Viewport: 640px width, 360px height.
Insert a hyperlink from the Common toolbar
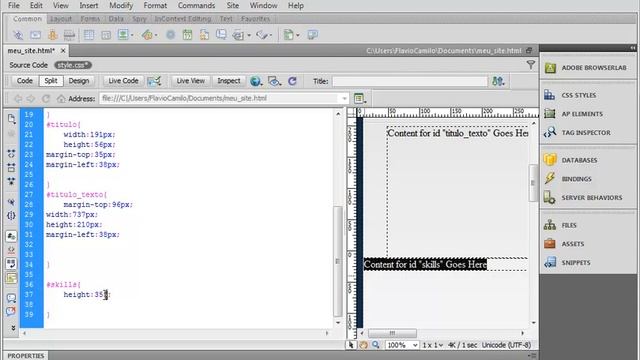click(18, 35)
